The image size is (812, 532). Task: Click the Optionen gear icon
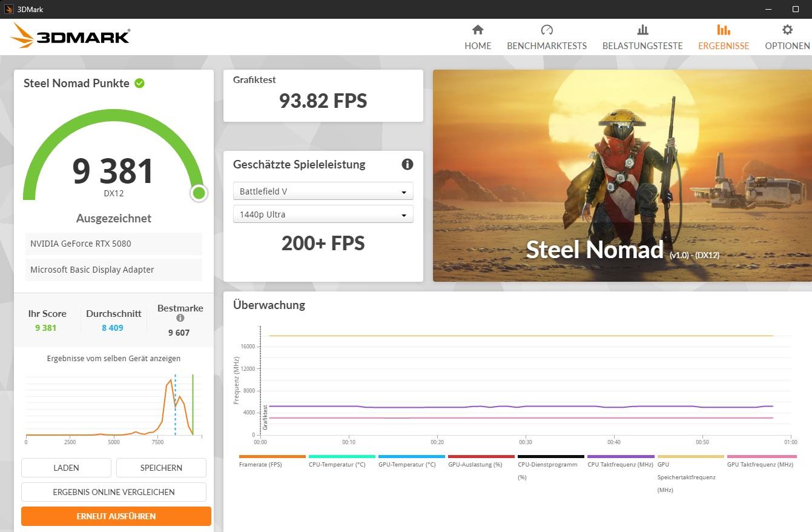(x=787, y=30)
